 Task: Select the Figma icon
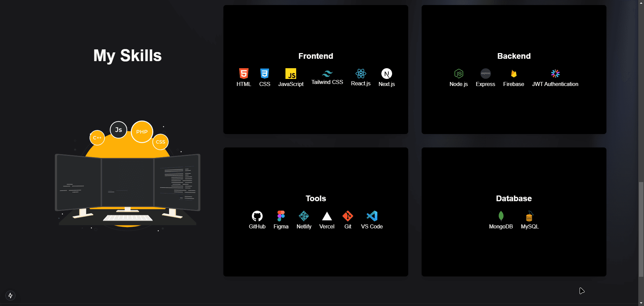281,216
